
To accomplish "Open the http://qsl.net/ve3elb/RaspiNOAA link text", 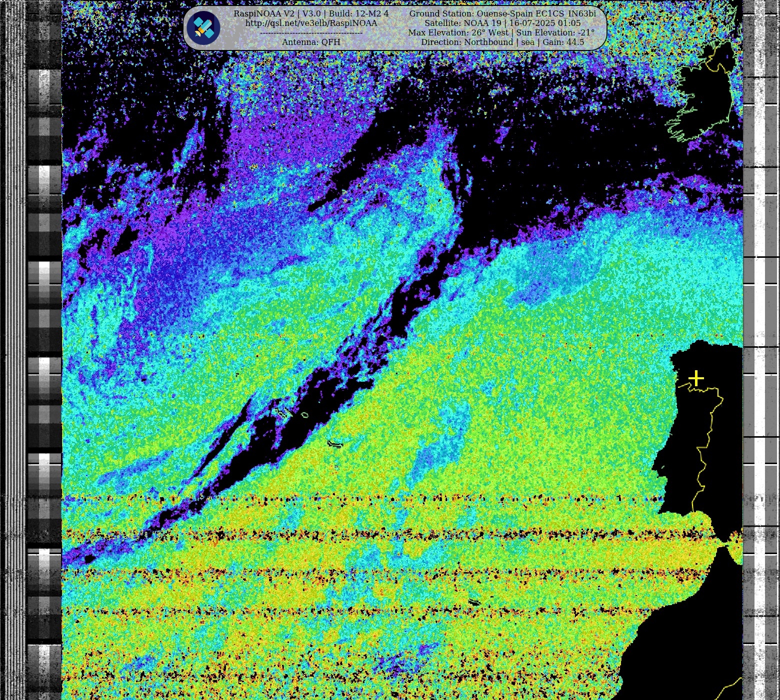I will click(311, 23).
